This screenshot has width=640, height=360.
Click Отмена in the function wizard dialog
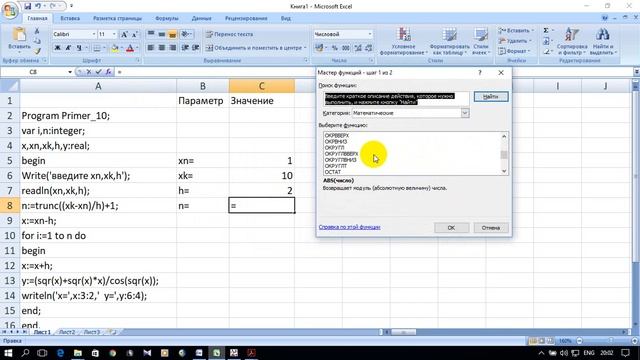pyautogui.click(x=491, y=228)
